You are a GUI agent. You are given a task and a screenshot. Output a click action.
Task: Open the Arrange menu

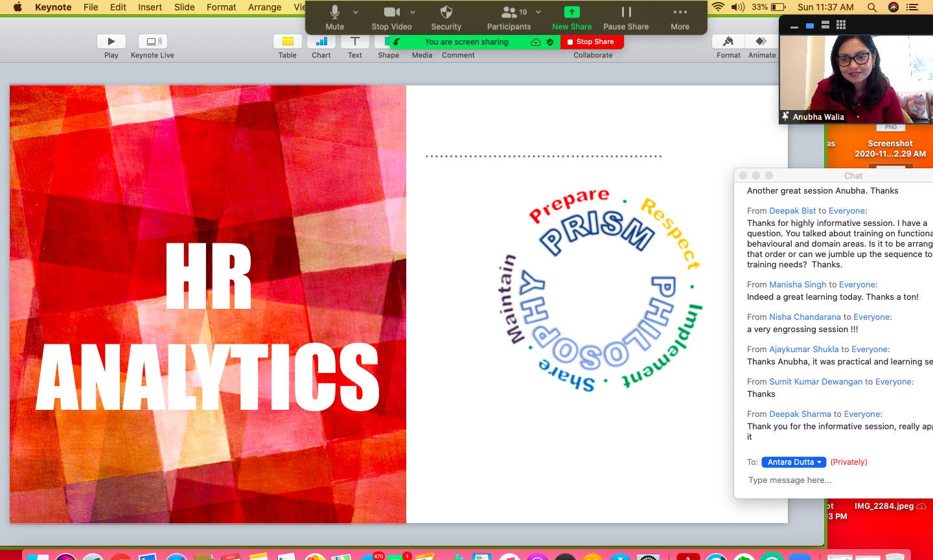coord(264,7)
